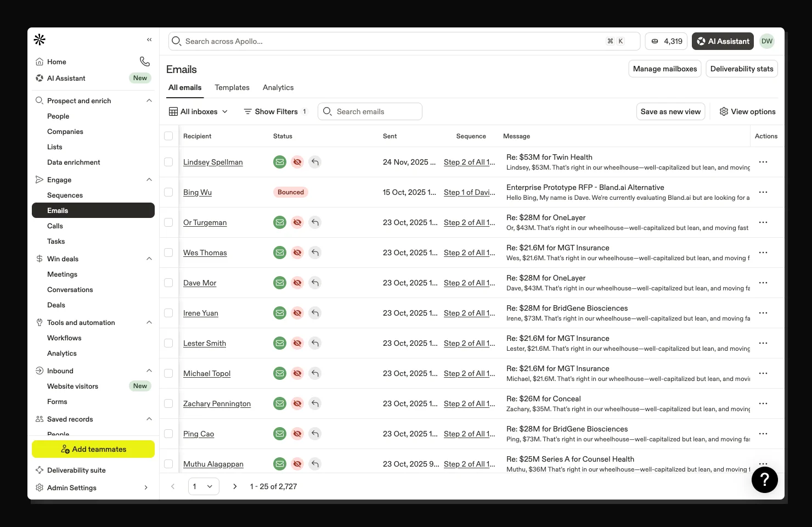Open the Zachary Pennington recipient link
812x527 pixels.
pyautogui.click(x=217, y=403)
